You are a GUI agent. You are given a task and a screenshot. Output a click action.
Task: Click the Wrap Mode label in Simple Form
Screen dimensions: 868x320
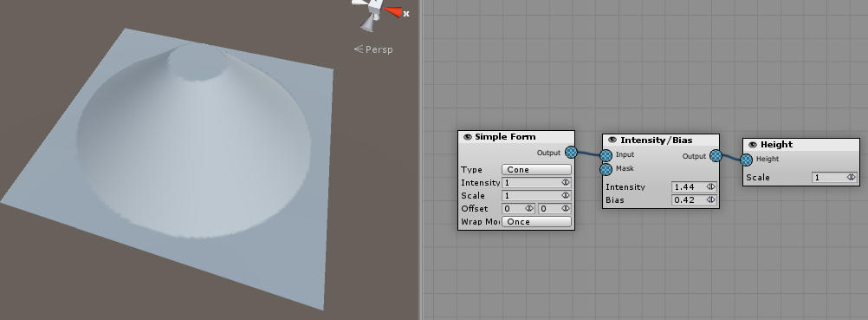coord(480,222)
